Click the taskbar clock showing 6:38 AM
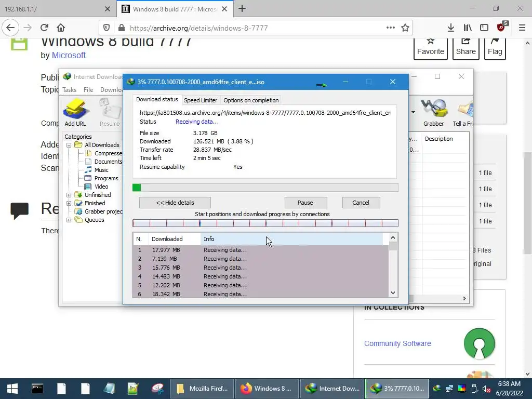The width and height of the screenshot is (532, 399). [x=509, y=389]
